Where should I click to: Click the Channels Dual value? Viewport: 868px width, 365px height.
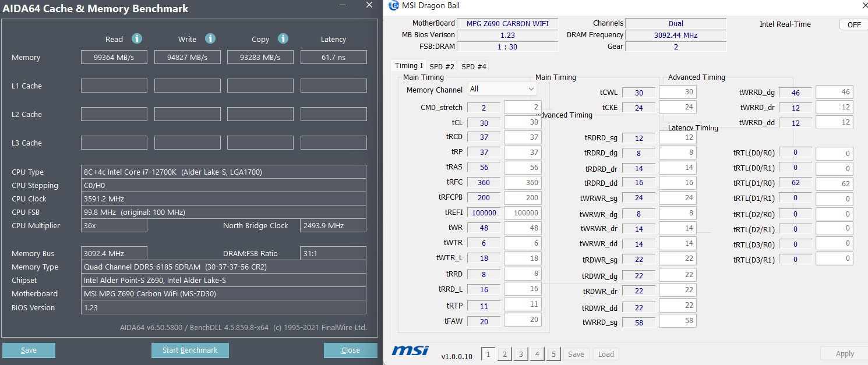[676, 24]
